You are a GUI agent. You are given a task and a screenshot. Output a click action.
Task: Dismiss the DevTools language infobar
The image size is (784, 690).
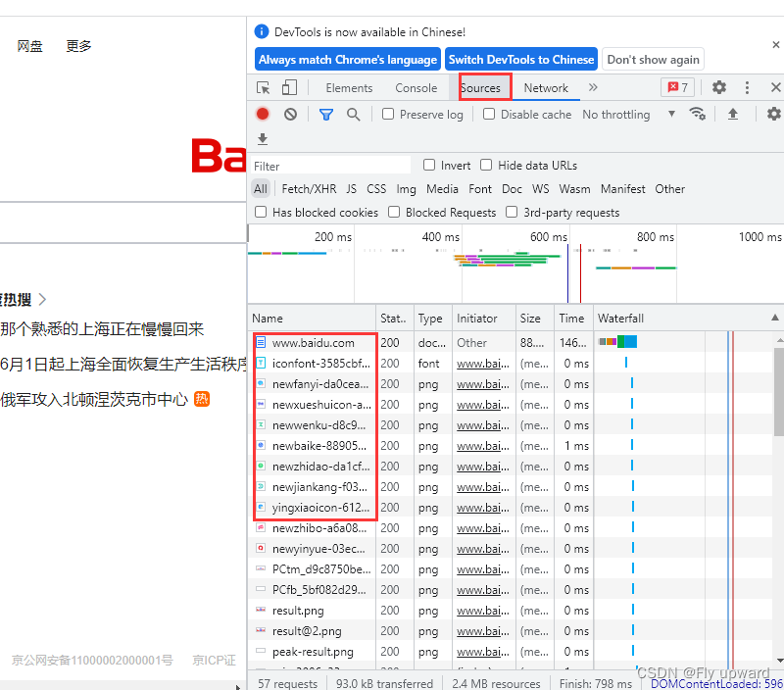(x=775, y=45)
